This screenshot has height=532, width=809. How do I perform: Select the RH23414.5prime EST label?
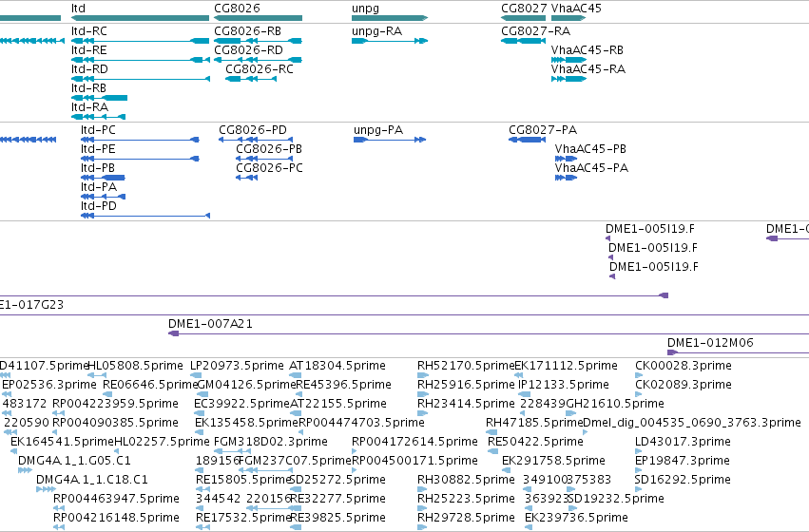[466, 404]
